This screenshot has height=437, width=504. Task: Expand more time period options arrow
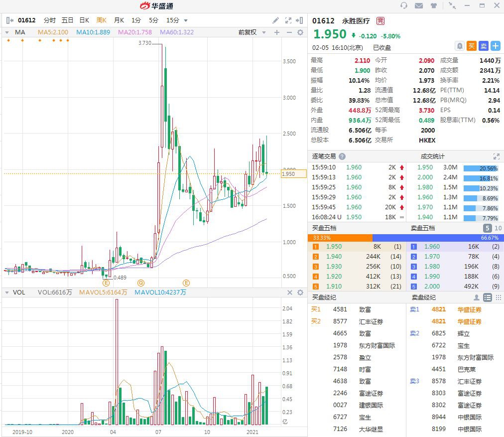point(185,20)
